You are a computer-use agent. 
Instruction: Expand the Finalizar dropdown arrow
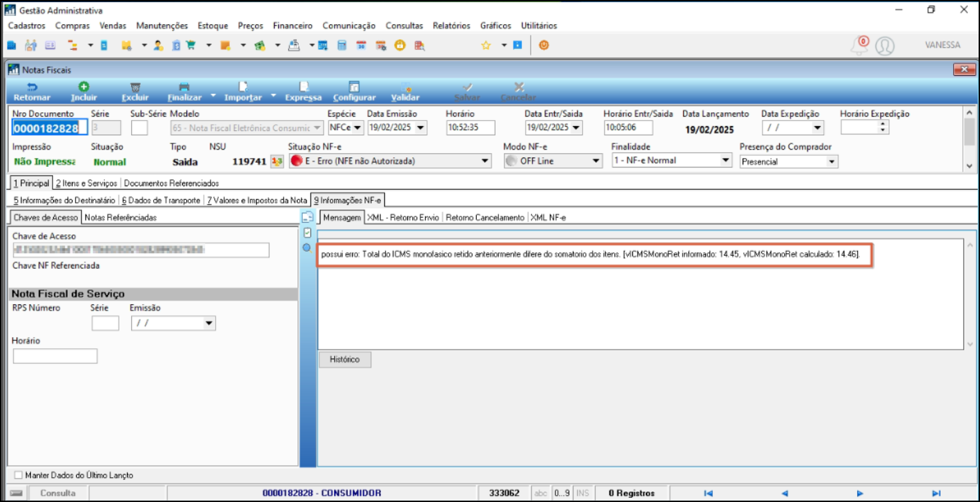click(213, 96)
